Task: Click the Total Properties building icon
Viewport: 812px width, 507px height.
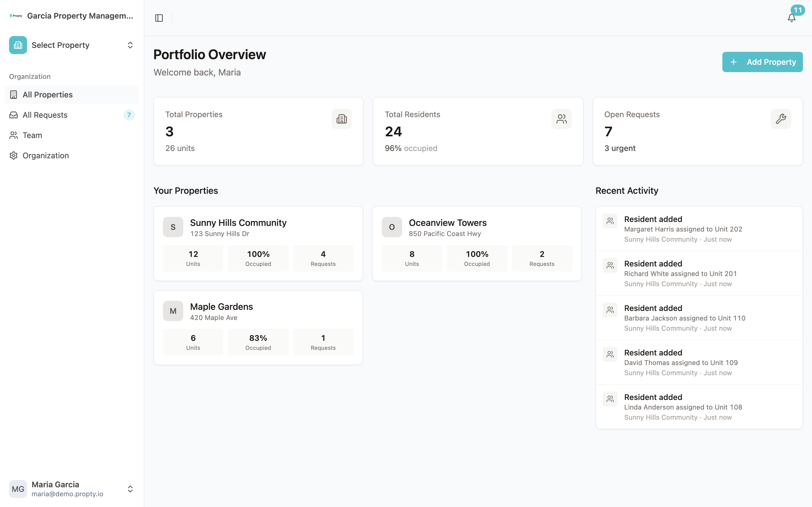Action: pos(342,119)
